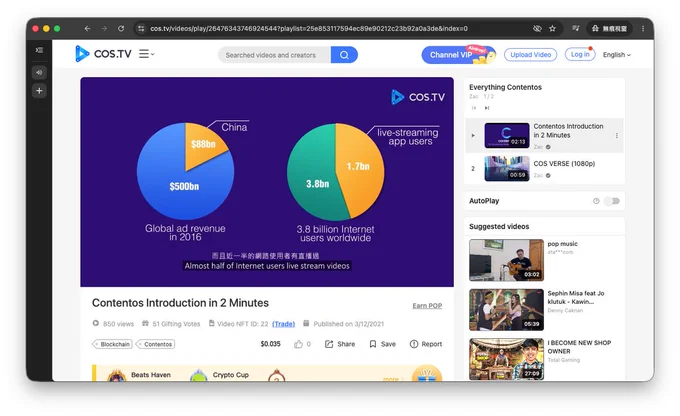Toggle the AutoPlay switch
The width and height of the screenshot is (680, 416).
tap(612, 201)
